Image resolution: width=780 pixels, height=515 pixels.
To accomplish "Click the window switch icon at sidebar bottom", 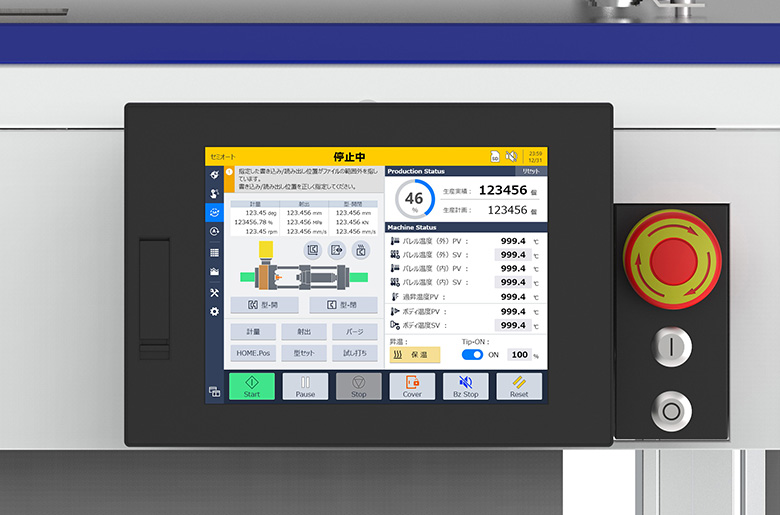I will click(x=214, y=392).
